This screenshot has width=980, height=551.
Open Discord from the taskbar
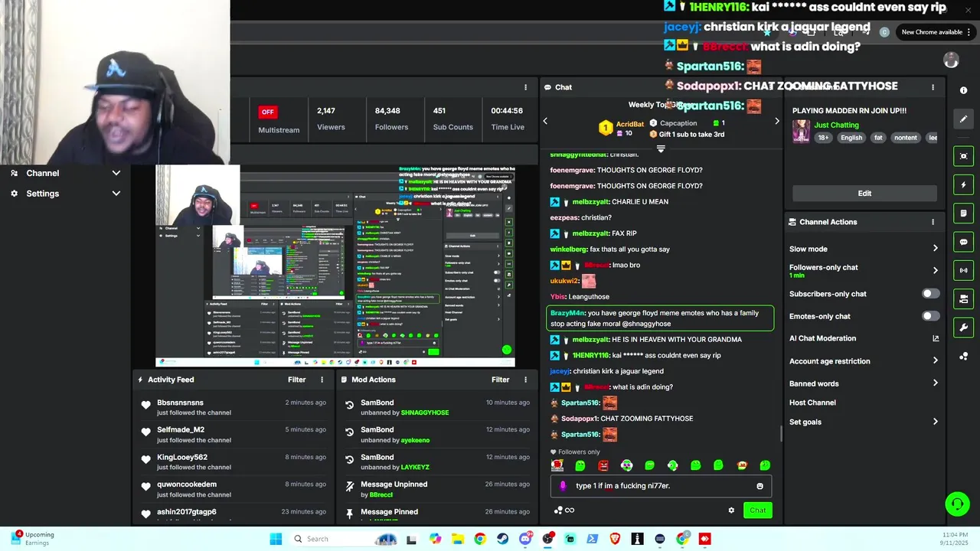pos(525,539)
